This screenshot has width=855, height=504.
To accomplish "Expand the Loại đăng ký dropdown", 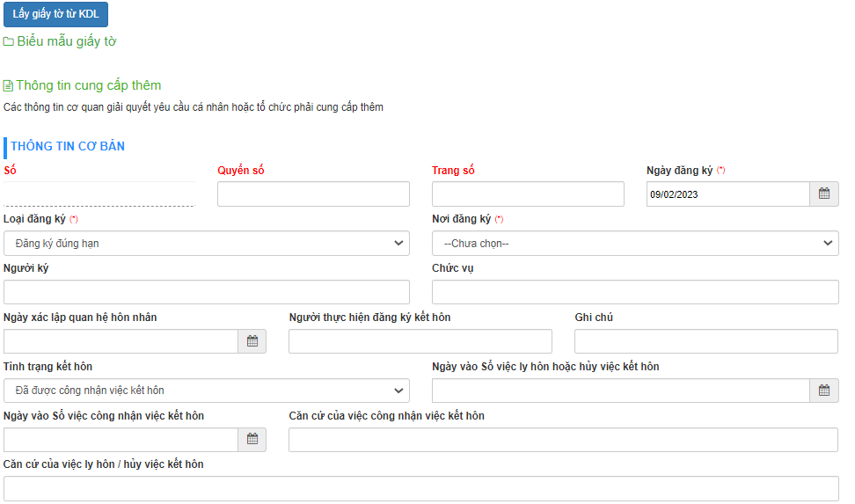I will (207, 243).
